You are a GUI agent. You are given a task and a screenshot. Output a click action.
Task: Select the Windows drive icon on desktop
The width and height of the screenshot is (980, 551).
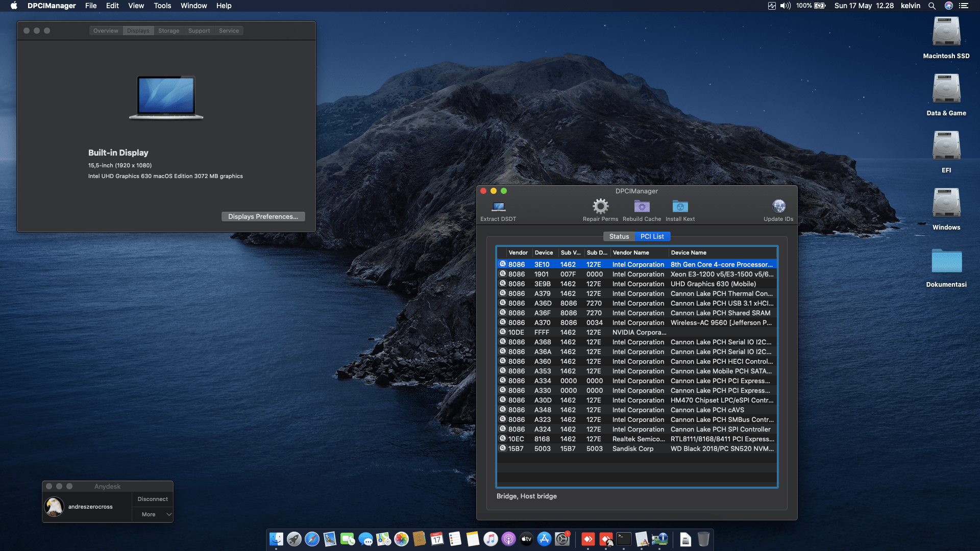tap(946, 204)
